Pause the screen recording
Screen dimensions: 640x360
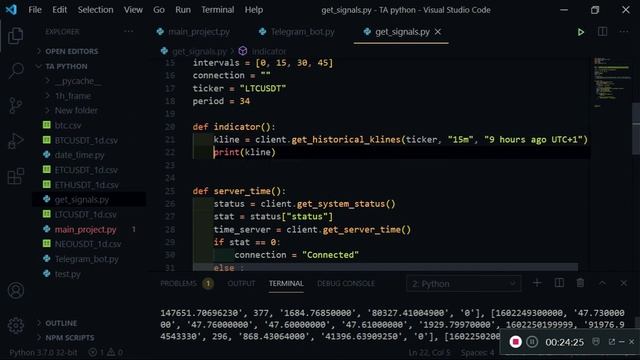coord(532,342)
